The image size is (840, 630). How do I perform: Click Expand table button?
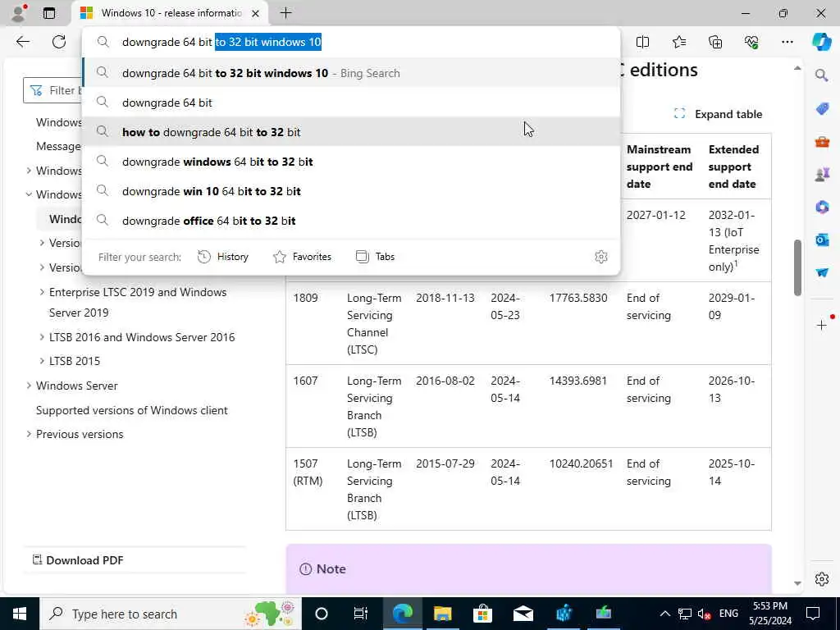(x=718, y=114)
